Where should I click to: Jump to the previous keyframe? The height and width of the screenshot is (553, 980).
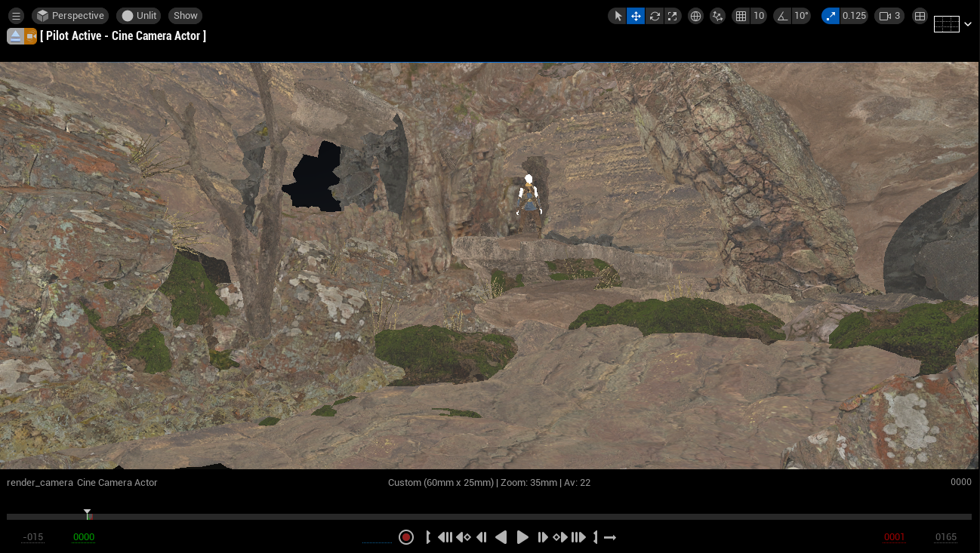click(464, 537)
